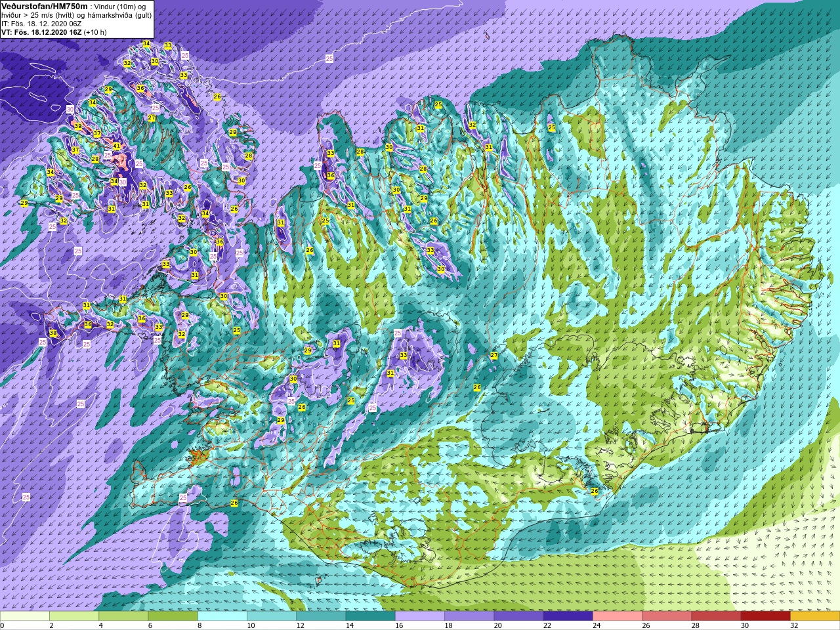
Task: Choose the 30–32 m/s dark red legend swatch
Action: tap(766, 616)
